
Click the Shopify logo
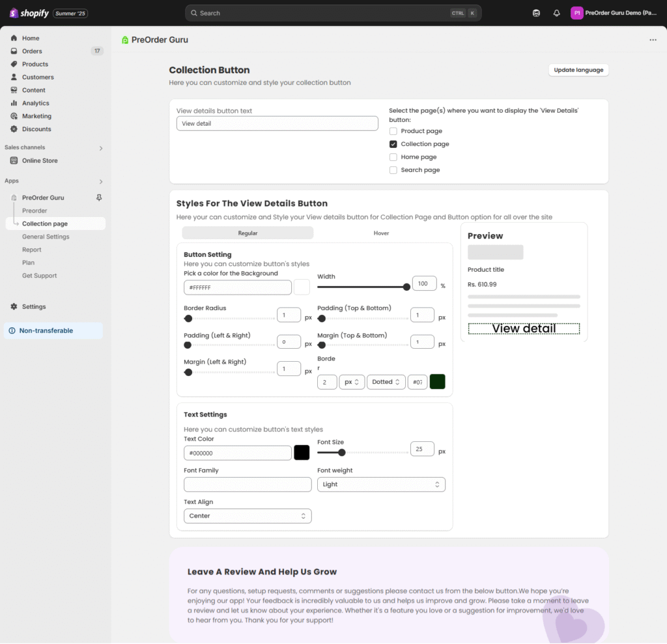[30, 13]
